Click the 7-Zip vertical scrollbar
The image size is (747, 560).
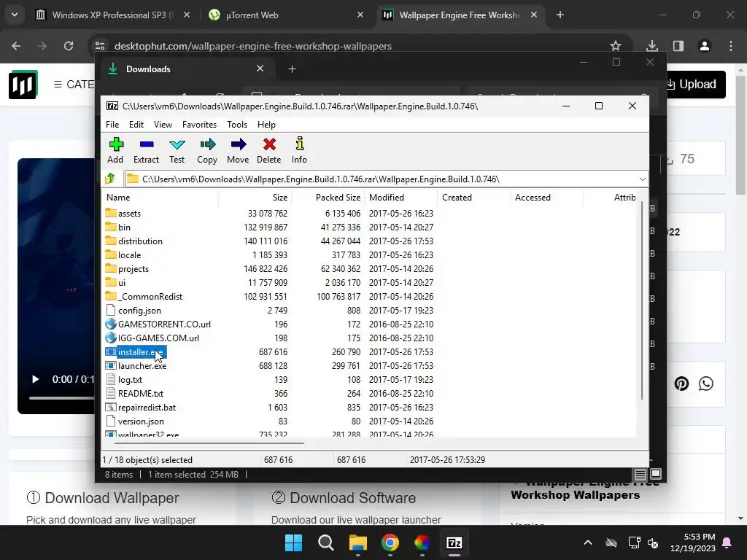coord(642,301)
